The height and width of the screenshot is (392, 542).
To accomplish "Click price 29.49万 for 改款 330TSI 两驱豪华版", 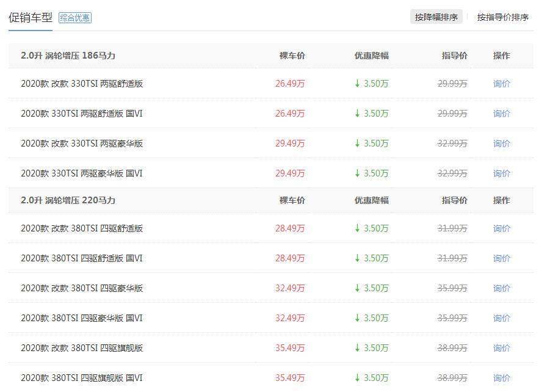I will point(290,143).
